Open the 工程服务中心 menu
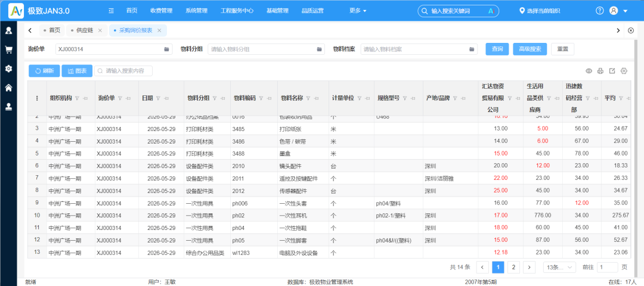The width and height of the screenshot is (644, 286). (x=237, y=11)
